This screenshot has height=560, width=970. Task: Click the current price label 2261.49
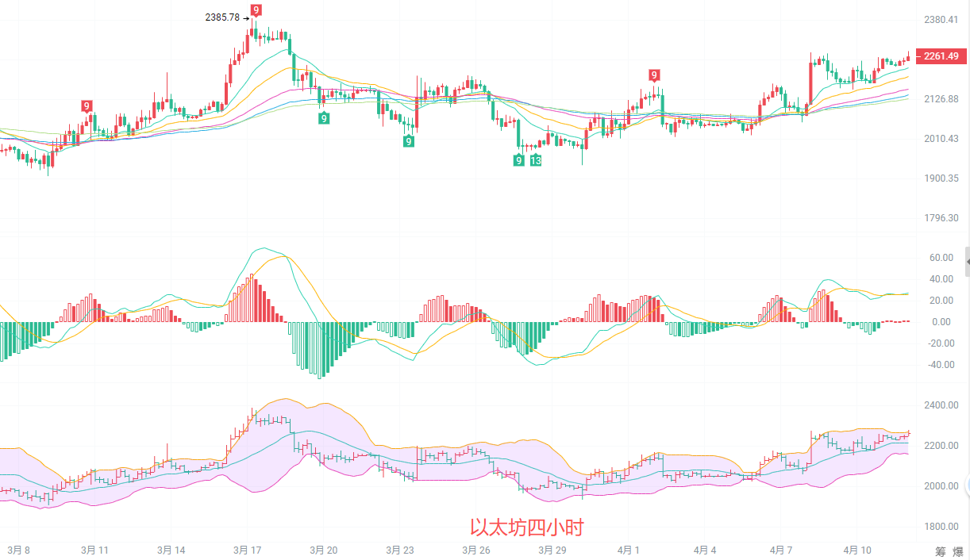pyautogui.click(x=941, y=56)
